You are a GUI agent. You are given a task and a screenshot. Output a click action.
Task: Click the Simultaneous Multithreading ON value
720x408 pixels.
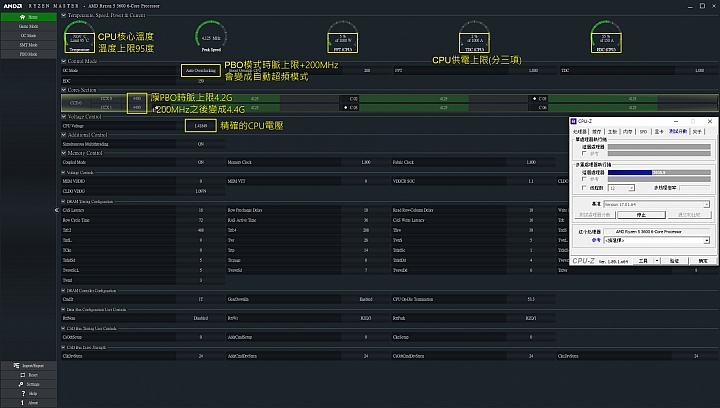tap(201, 144)
